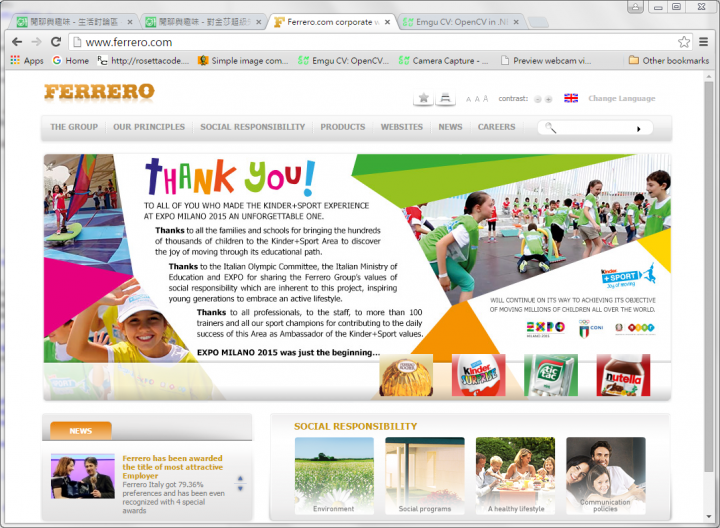Go back with the browser back arrow
This screenshot has height=528, width=720.
(x=17, y=42)
